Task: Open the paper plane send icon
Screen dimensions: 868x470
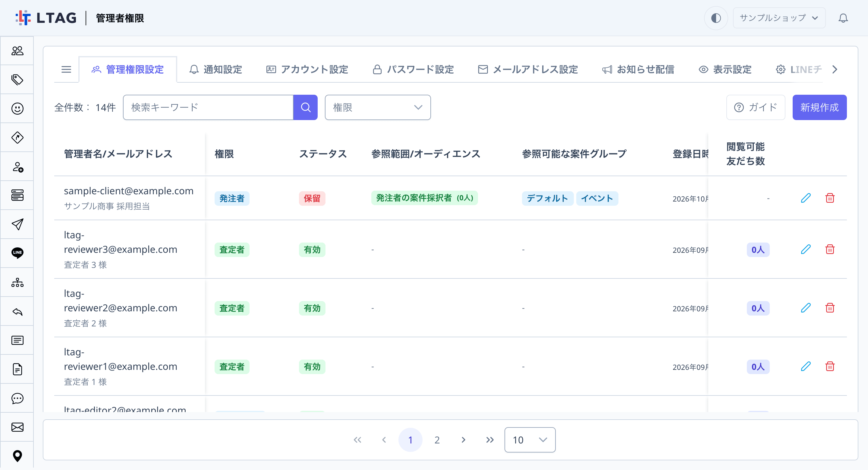Action: [x=17, y=224]
